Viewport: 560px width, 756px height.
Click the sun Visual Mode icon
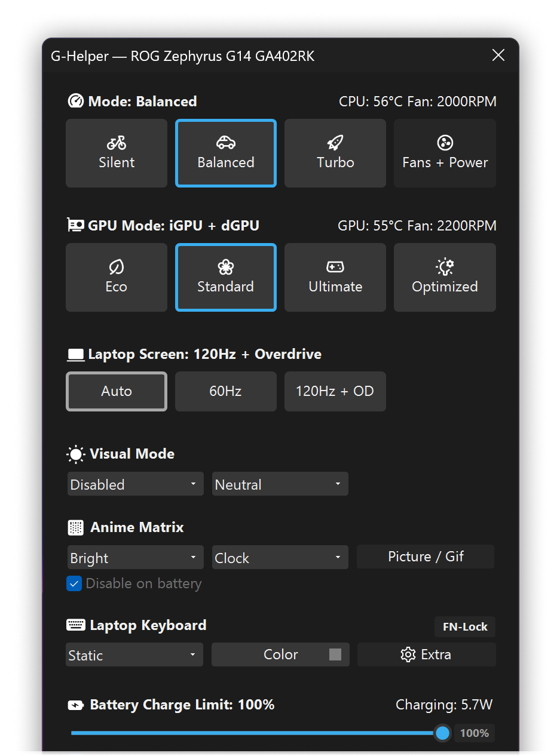[x=76, y=454]
